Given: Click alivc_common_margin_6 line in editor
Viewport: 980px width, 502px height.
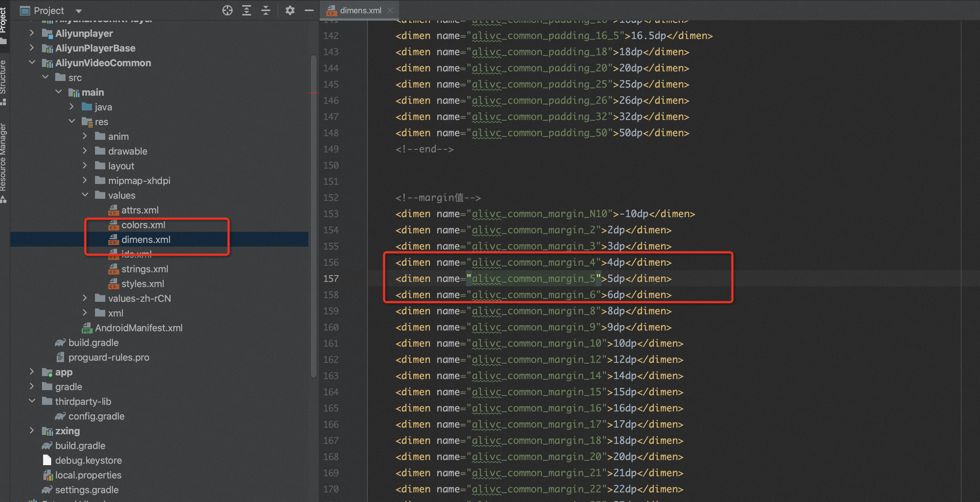Looking at the screenshot, I should (533, 295).
